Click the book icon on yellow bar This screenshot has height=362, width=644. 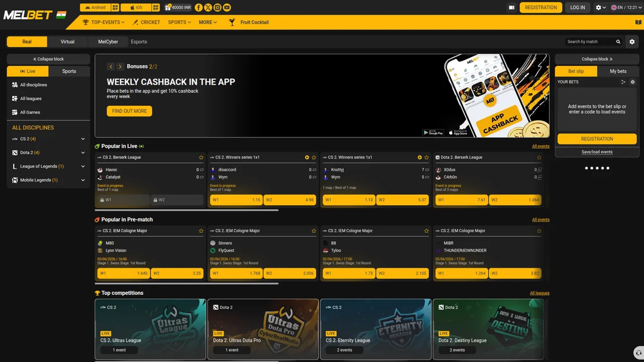[x=638, y=22]
